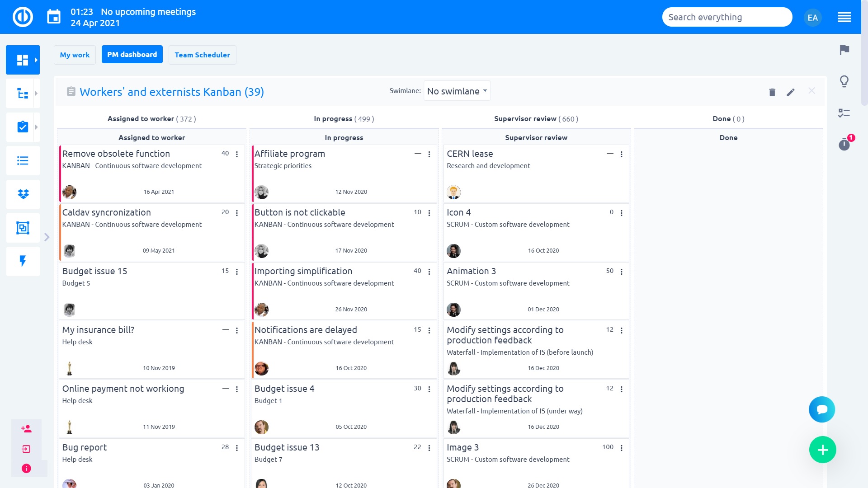Open the Dropbox integration icon
The image size is (868, 488).
pyautogui.click(x=22, y=194)
